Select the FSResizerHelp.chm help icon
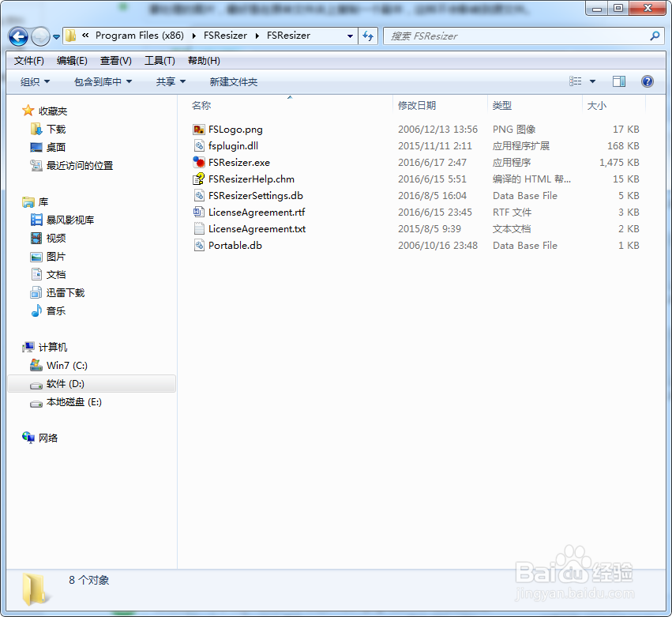The height and width of the screenshot is (617, 672). pyautogui.click(x=199, y=179)
